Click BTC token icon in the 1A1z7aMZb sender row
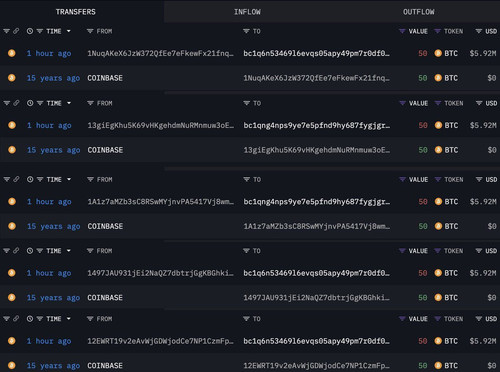 [x=438, y=202]
